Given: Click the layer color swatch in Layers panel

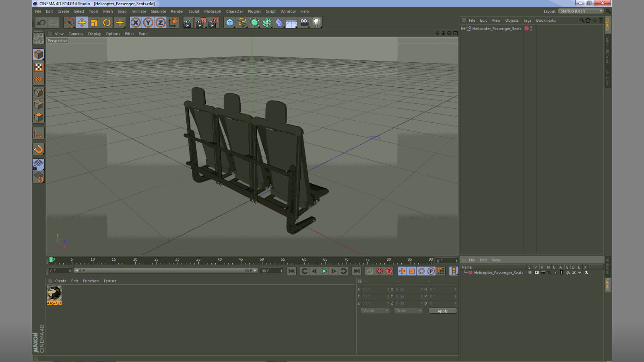Looking at the screenshot, I should tap(470, 273).
